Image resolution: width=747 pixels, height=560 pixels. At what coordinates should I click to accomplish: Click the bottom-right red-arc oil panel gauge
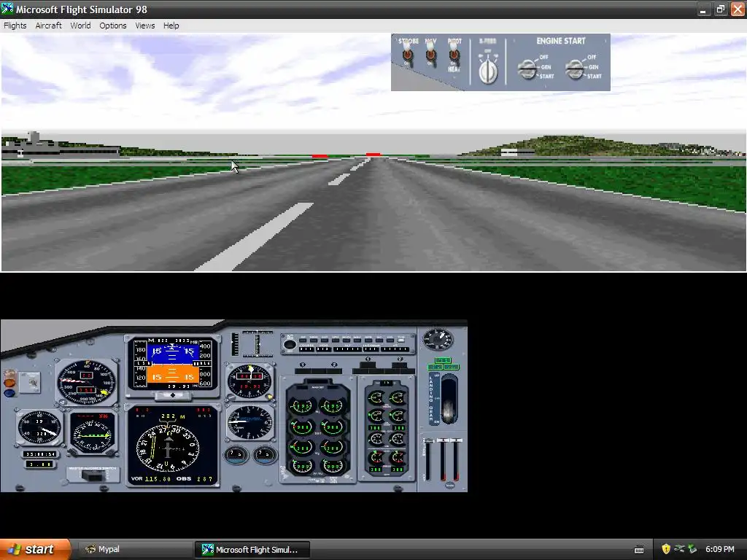click(x=398, y=458)
